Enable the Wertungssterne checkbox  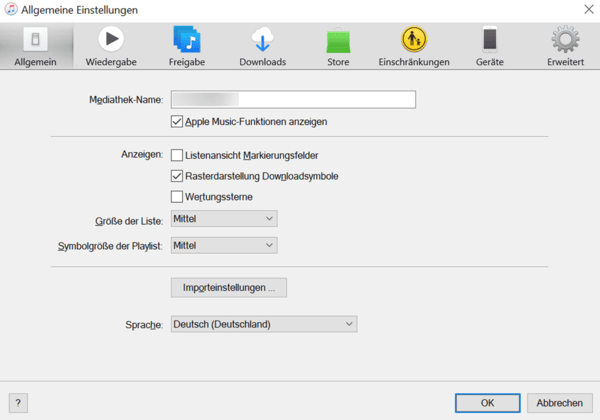click(177, 197)
